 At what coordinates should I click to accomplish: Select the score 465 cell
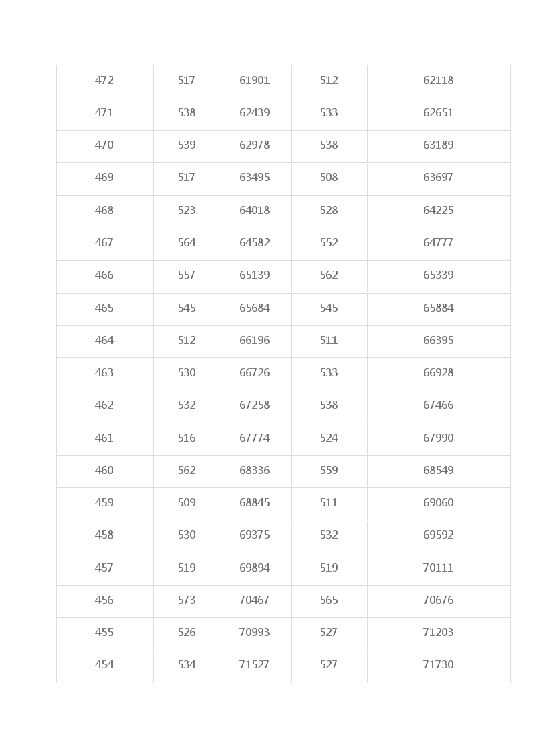tap(104, 308)
